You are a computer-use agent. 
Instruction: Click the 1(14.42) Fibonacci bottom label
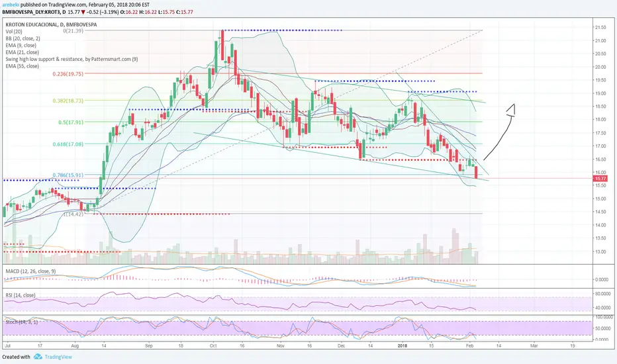click(x=73, y=214)
